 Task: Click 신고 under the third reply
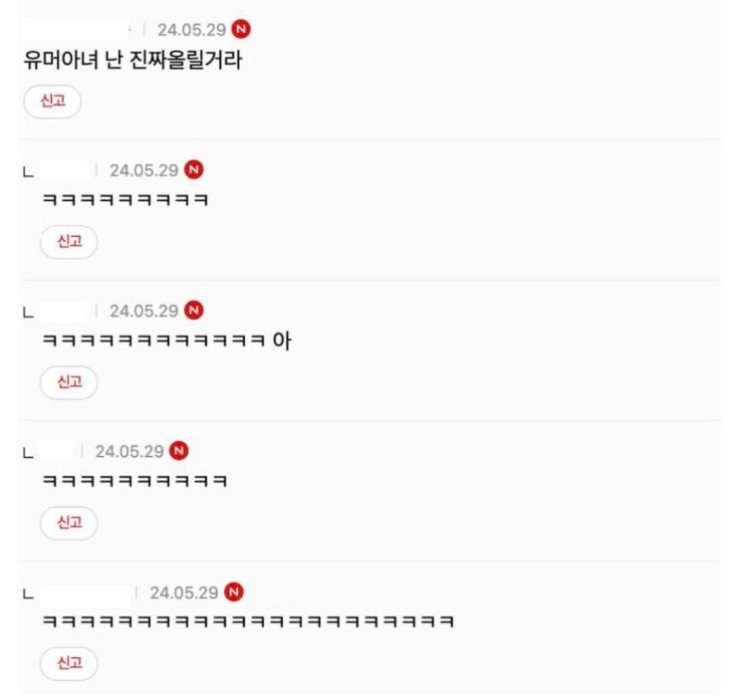pos(69,522)
